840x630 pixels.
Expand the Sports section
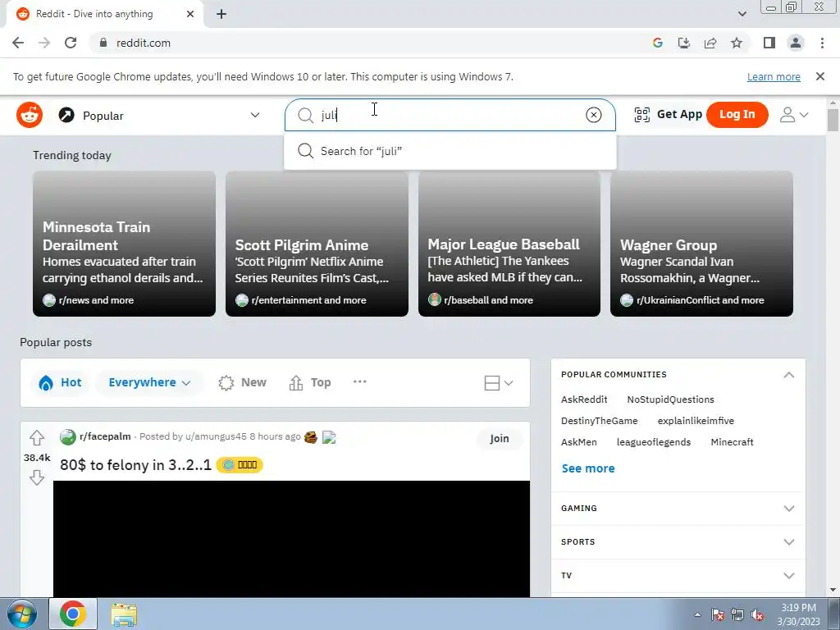tap(678, 542)
